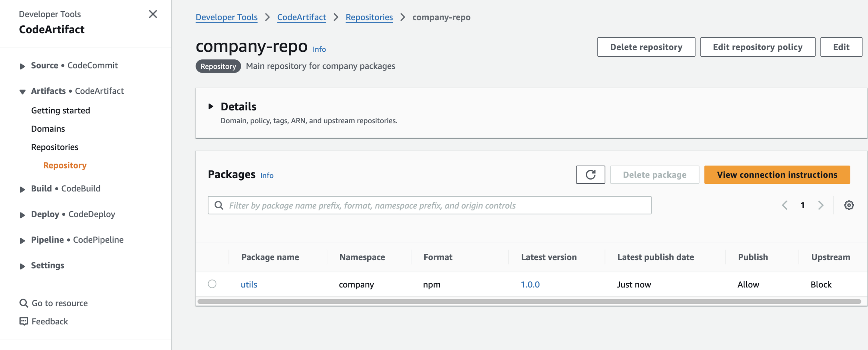Open Getting started in sidebar

coord(60,110)
